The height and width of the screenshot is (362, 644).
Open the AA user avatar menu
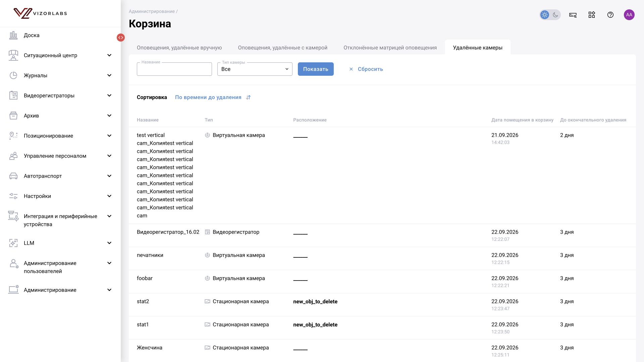pos(629,15)
